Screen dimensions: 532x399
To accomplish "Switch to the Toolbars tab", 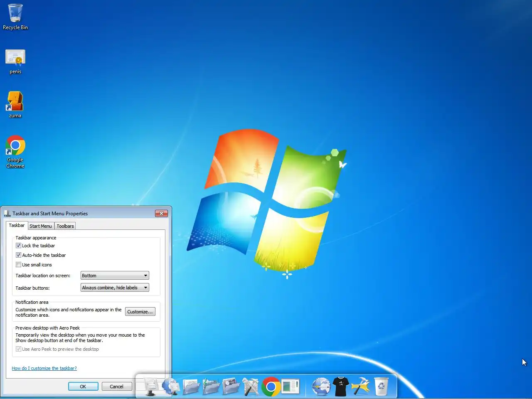I will click(65, 226).
